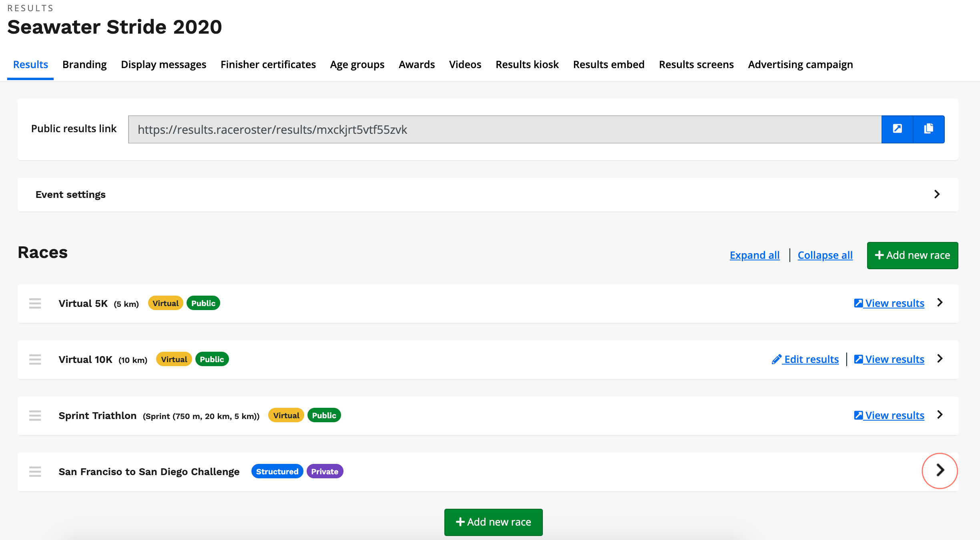Viewport: 980px width, 540px height.
Task: View results for Virtual 5K race
Action: [889, 303]
